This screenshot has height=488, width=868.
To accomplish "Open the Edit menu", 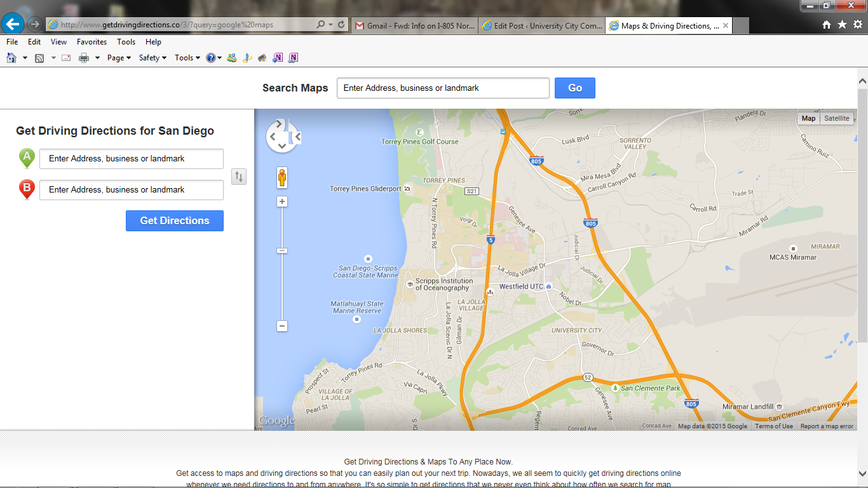I will pos(34,42).
